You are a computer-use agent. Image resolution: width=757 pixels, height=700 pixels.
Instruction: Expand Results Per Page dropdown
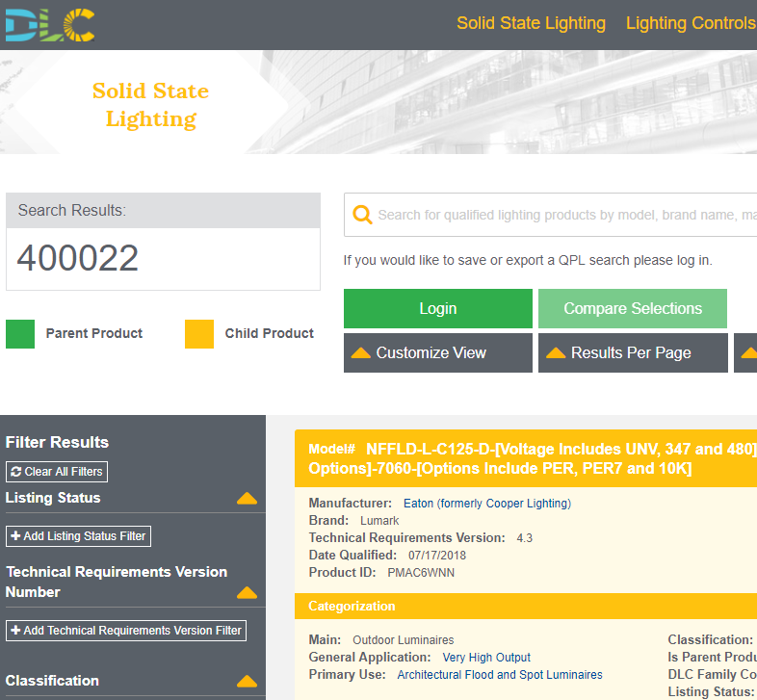pyautogui.click(x=633, y=353)
